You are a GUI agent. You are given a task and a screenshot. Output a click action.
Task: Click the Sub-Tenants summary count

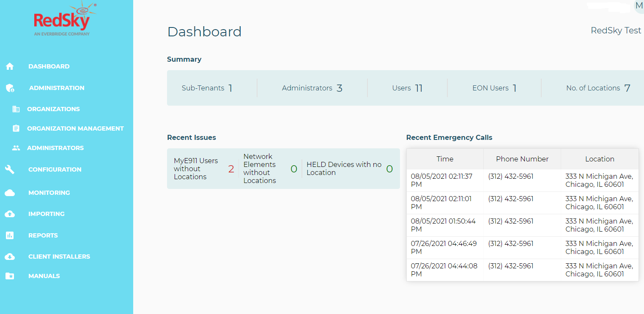point(230,88)
